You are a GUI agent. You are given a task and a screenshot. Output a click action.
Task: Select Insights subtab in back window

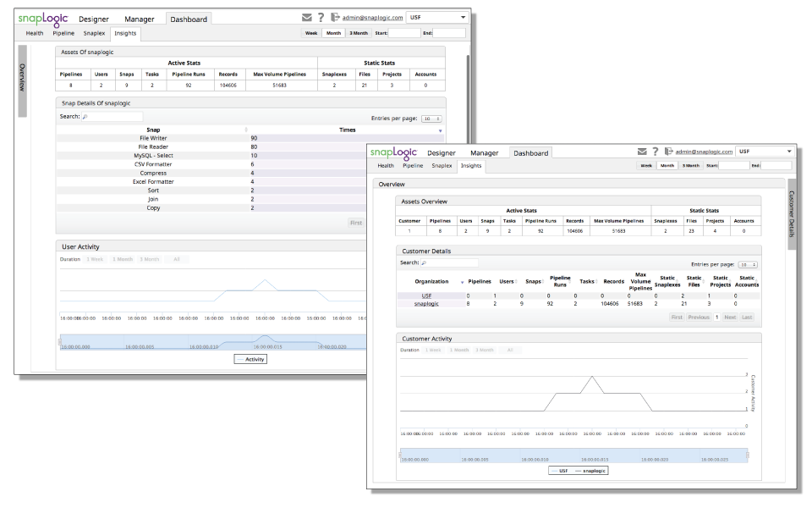tap(125, 33)
